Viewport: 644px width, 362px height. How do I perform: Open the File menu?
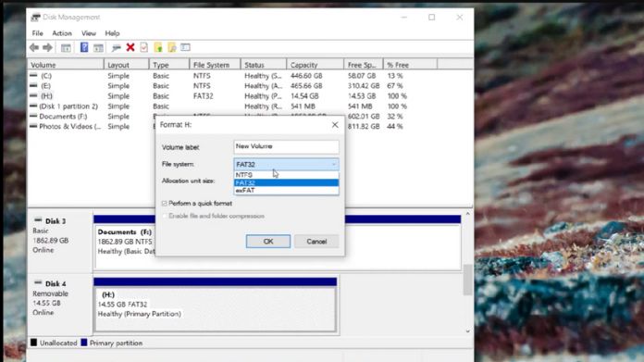[x=37, y=33]
